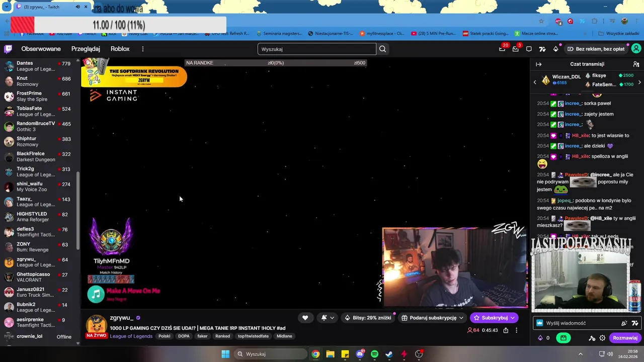
Task: Share the stream via share icon
Action: click(506, 330)
